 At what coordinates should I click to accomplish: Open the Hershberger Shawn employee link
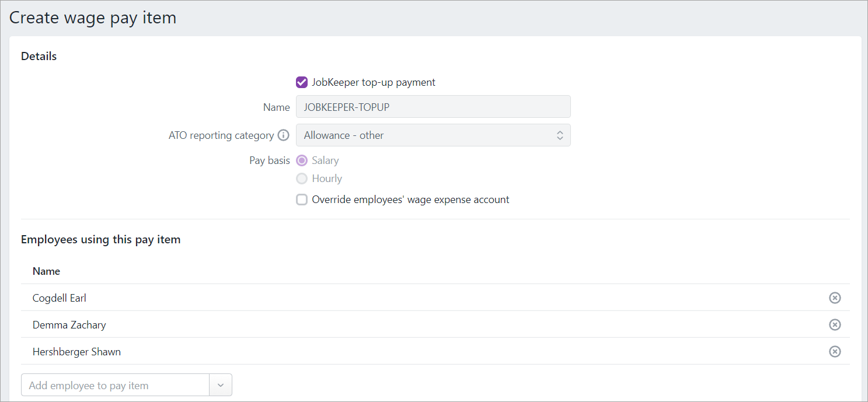(x=76, y=352)
